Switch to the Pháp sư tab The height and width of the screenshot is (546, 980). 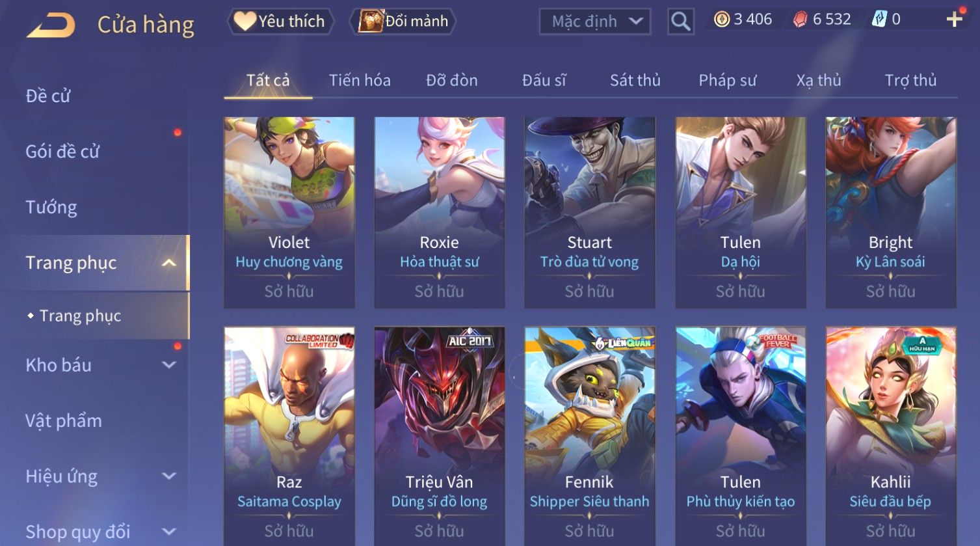click(x=728, y=81)
